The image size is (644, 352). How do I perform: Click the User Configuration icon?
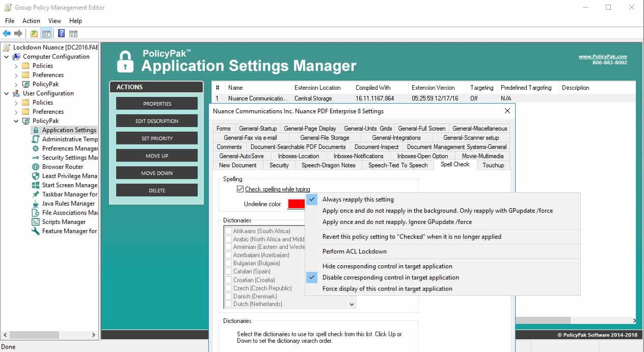click(16, 93)
